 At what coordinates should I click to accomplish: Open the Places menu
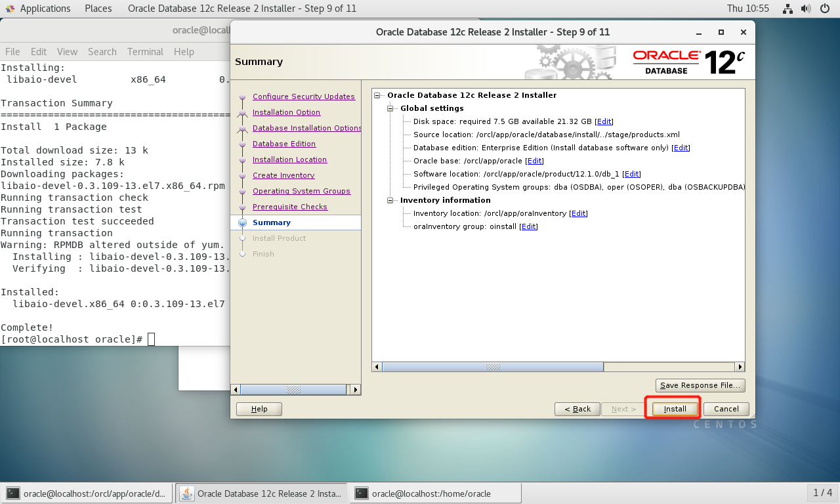pos(98,9)
